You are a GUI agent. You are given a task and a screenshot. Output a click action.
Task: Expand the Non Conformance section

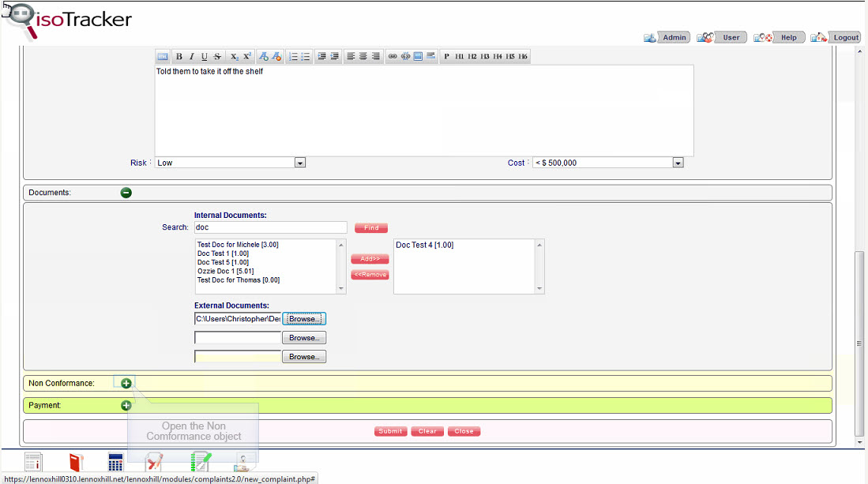pos(124,383)
